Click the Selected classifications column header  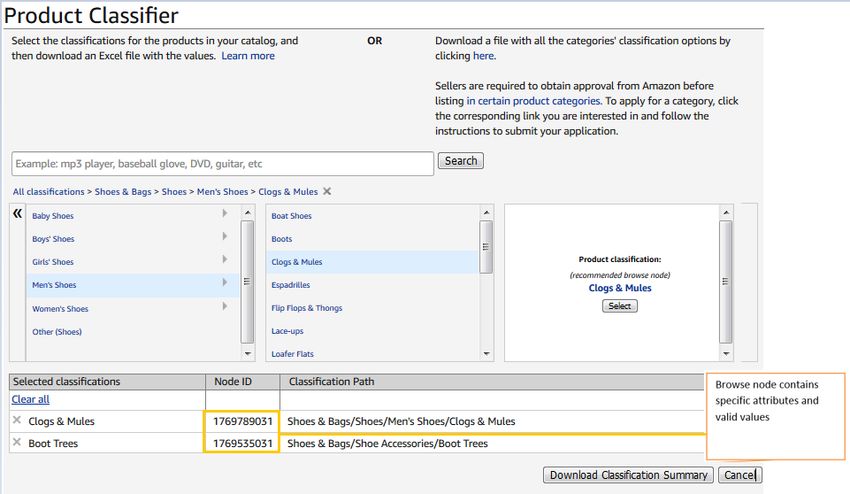click(107, 382)
